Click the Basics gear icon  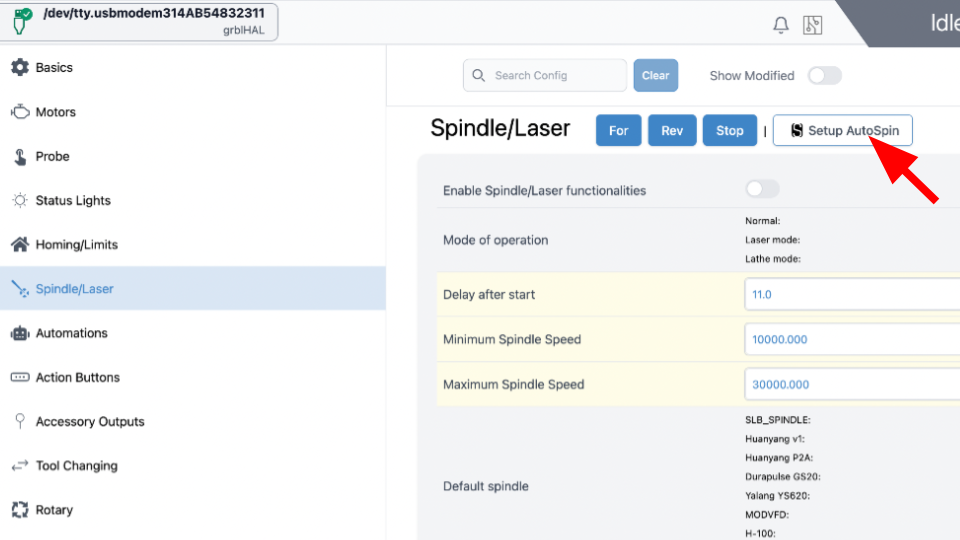point(20,67)
